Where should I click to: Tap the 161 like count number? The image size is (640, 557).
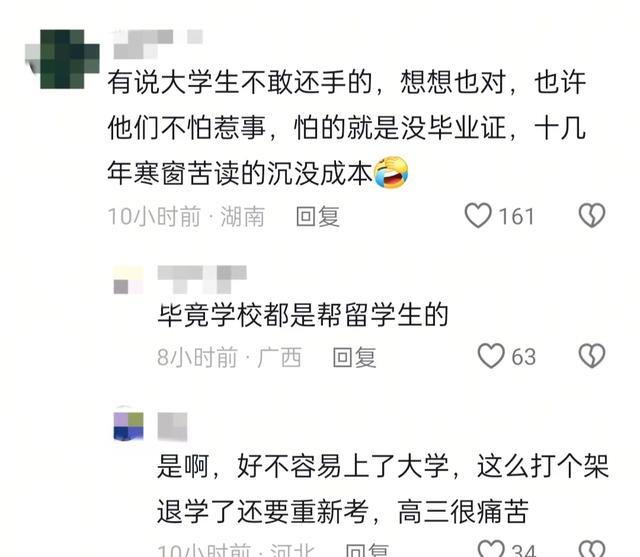click(x=516, y=216)
